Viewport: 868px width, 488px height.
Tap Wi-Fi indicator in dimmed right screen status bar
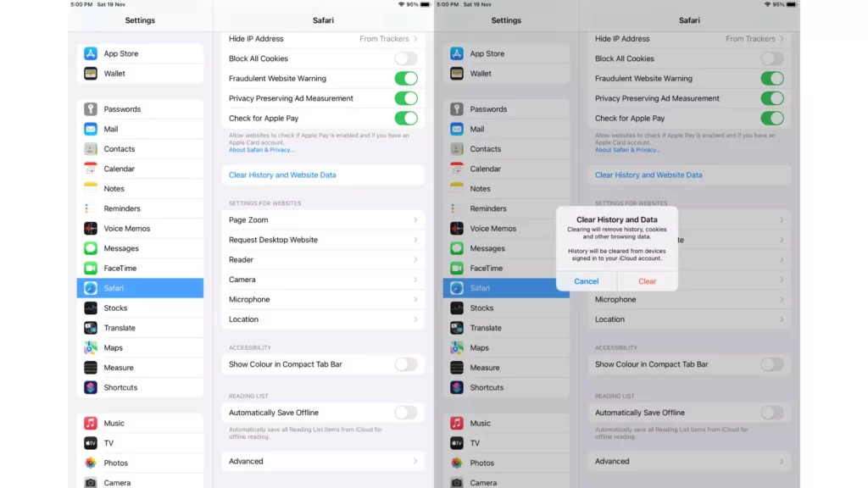(x=767, y=4)
